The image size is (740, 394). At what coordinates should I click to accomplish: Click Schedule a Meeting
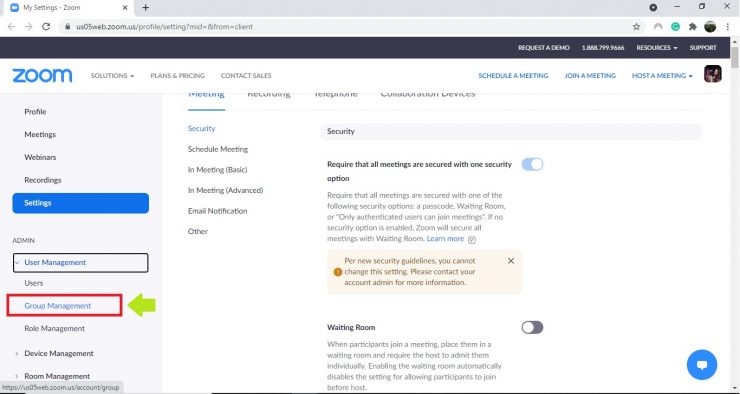click(x=513, y=75)
